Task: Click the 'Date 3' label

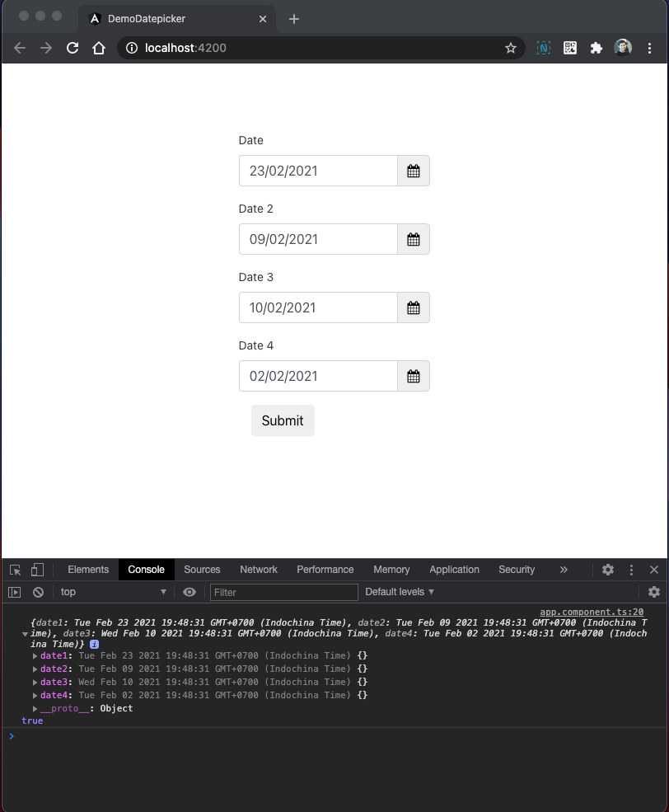Action: pos(255,277)
